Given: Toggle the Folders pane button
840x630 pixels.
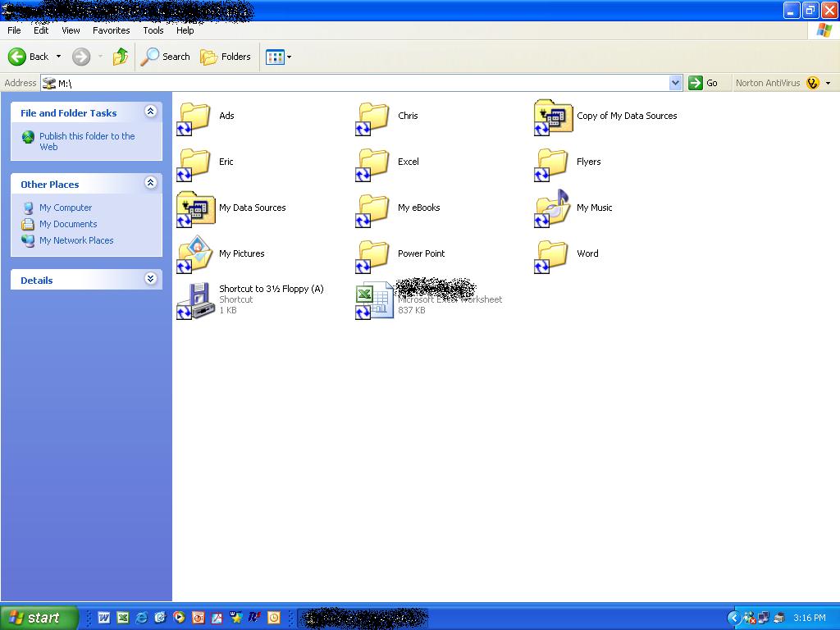Looking at the screenshot, I should [226, 57].
